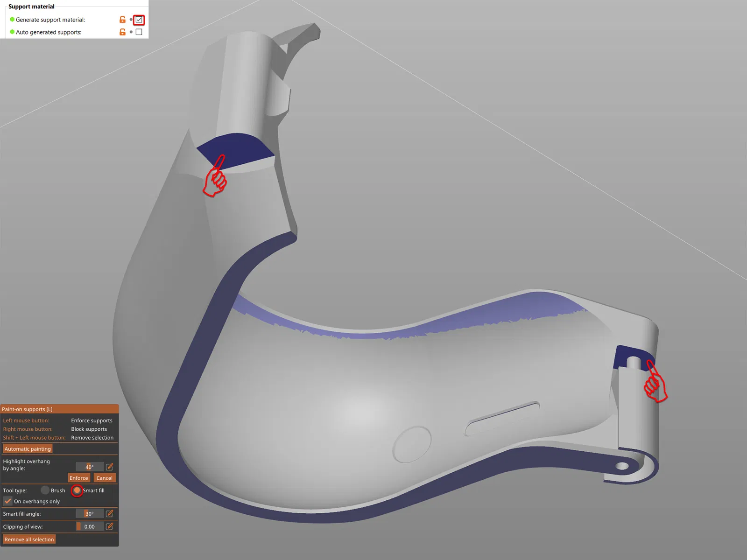Adjust the Clipping of view slider
Screen dimensions: 747x560
pyautogui.click(x=90, y=526)
